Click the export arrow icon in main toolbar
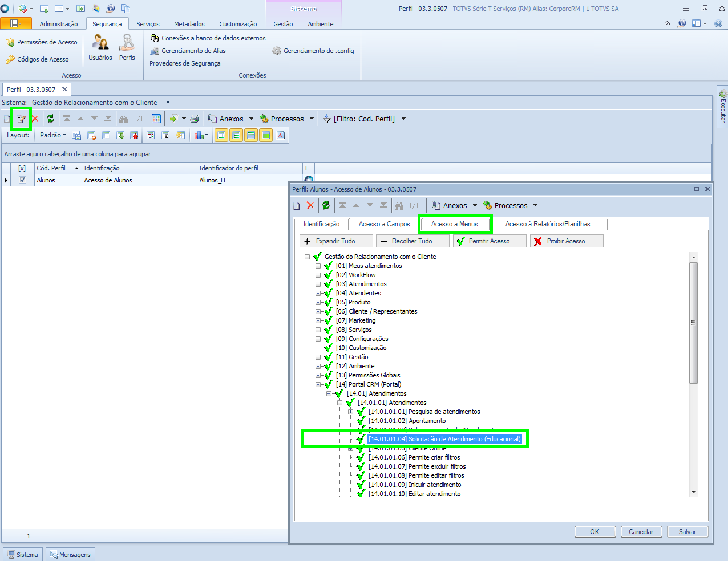 tap(174, 119)
